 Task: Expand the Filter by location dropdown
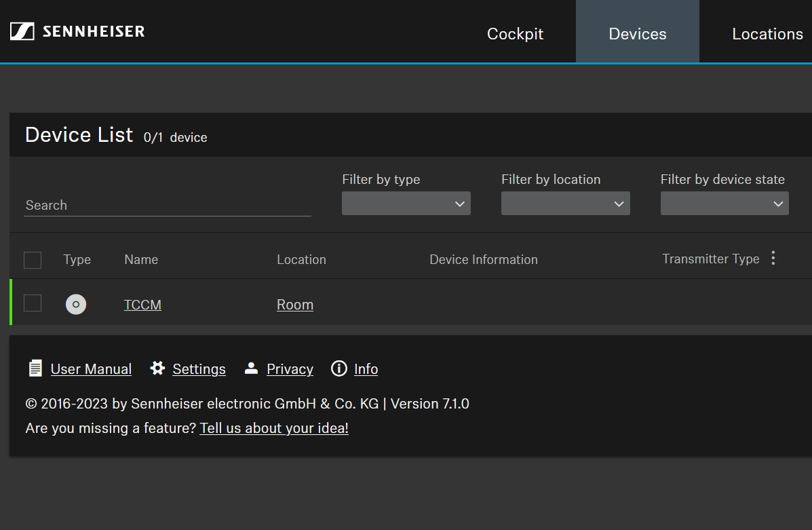pos(566,204)
